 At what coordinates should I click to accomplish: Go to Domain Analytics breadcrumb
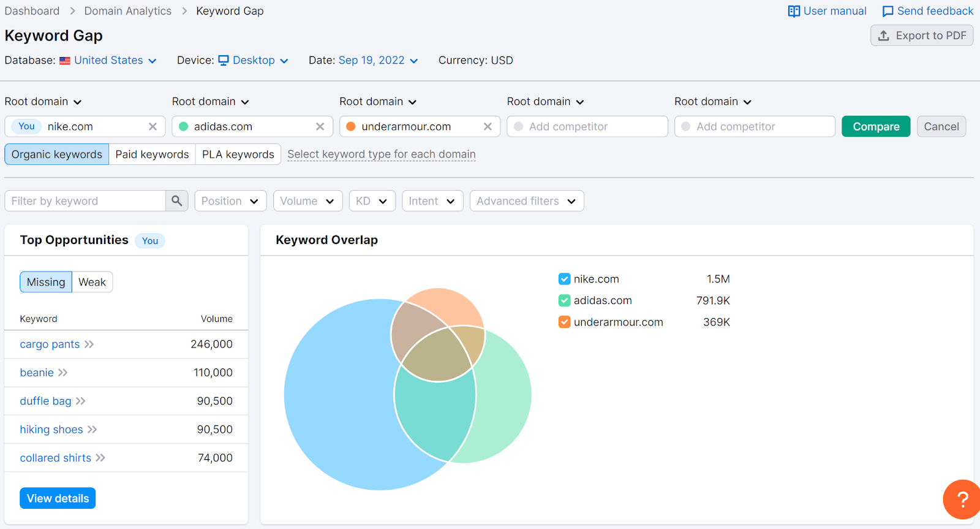(128, 11)
